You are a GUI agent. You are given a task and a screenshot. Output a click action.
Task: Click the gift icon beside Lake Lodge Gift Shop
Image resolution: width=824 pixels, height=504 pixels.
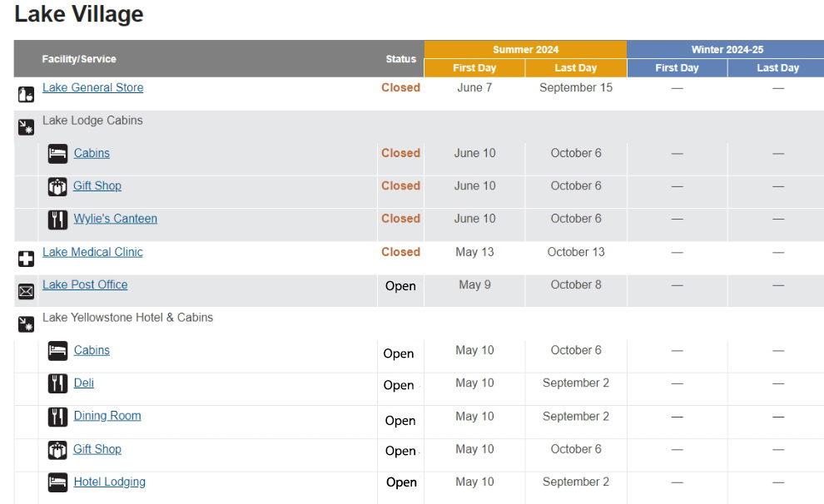57,187
